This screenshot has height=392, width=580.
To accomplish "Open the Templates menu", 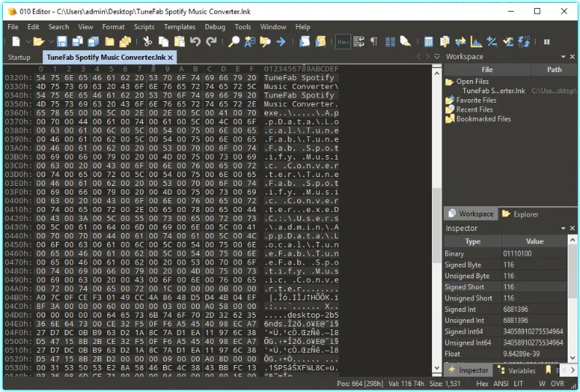I will click(179, 27).
